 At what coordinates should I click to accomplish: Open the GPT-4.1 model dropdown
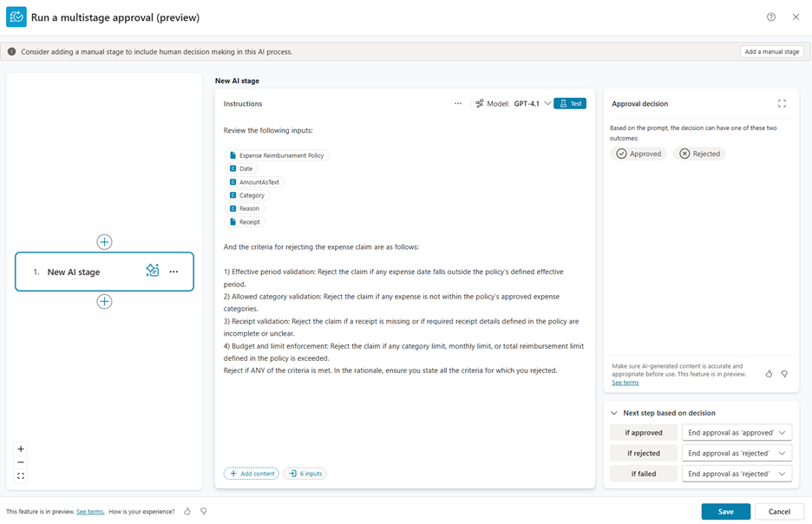[547, 104]
